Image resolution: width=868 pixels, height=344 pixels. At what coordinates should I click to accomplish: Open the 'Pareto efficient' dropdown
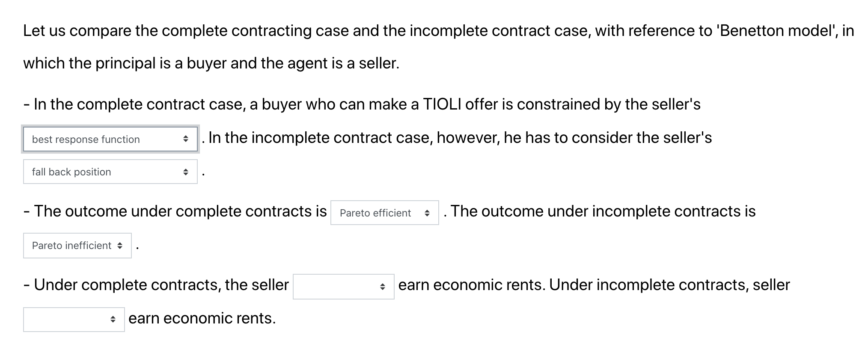383,213
